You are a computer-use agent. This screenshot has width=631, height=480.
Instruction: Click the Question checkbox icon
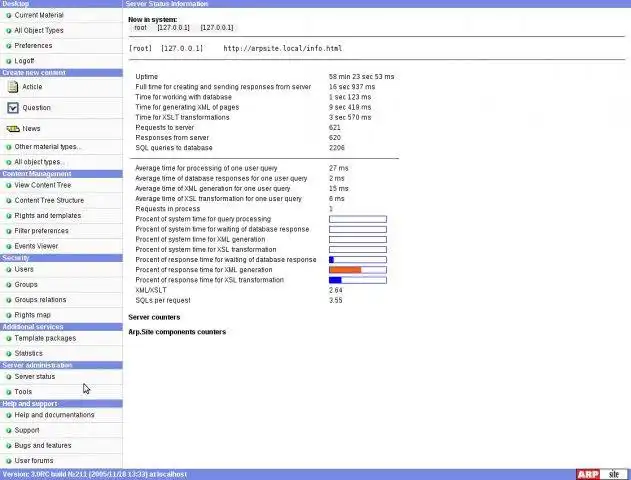coord(13,108)
